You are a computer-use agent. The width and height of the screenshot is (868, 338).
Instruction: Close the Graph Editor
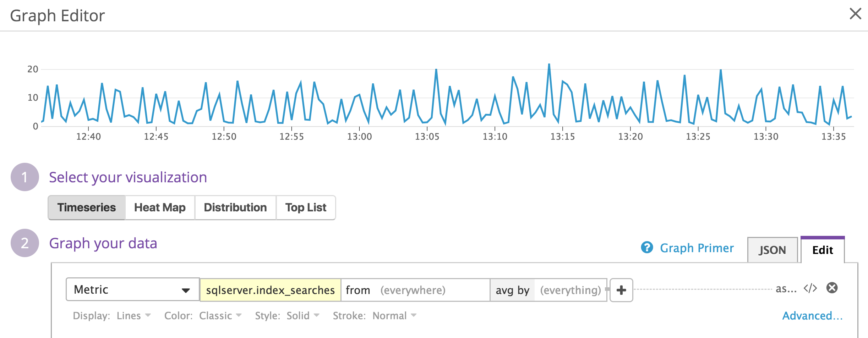point(856,14)
